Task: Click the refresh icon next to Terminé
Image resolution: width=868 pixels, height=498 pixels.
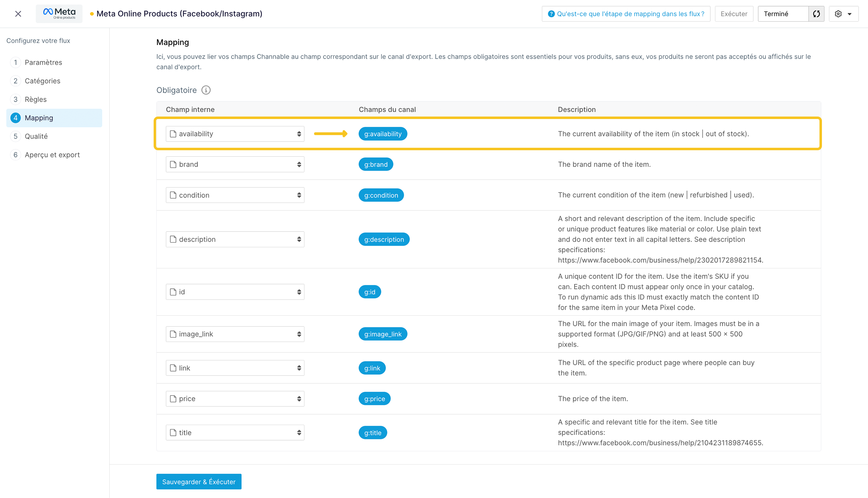Action: tap(816, 14)
